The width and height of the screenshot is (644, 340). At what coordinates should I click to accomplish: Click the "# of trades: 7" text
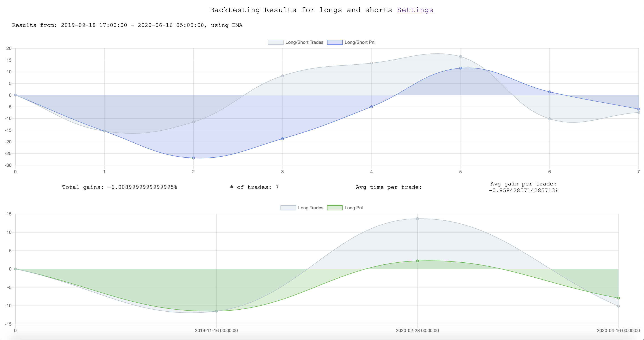[254, 187]
